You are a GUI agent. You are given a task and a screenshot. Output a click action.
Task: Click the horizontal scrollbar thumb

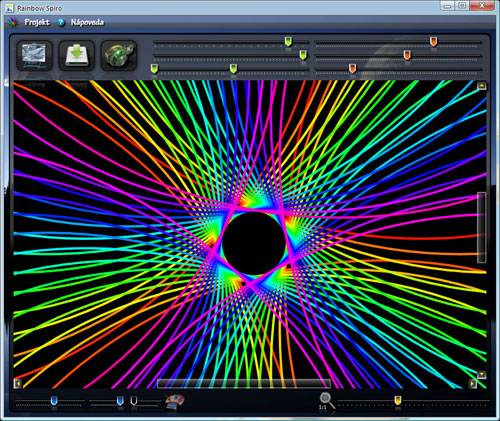click(244, 384)
